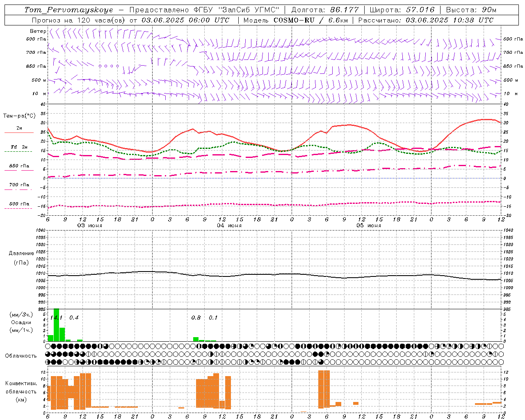Screen dimensions: 525x420
Task: Select the 03 июня date label
Action: (90, 226)
